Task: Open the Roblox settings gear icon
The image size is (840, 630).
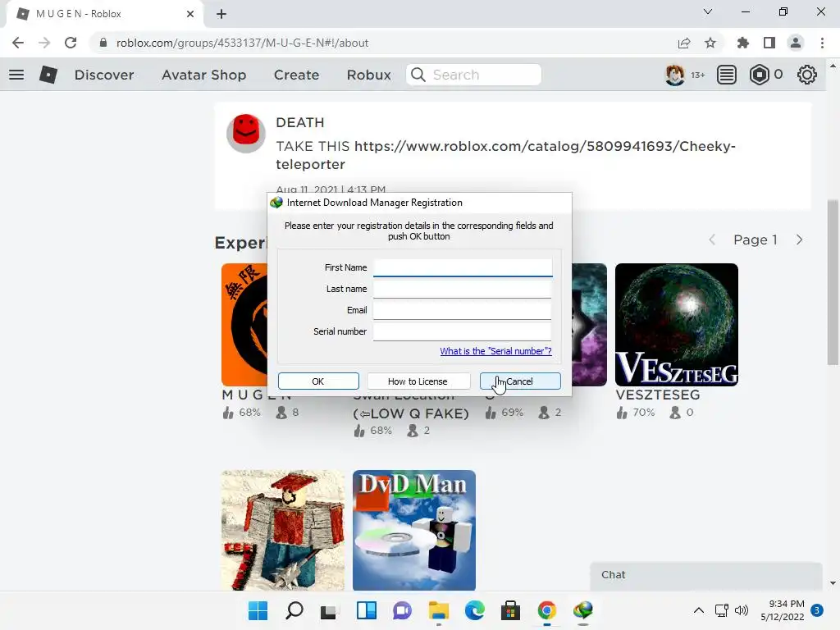Action: point(807,75)
